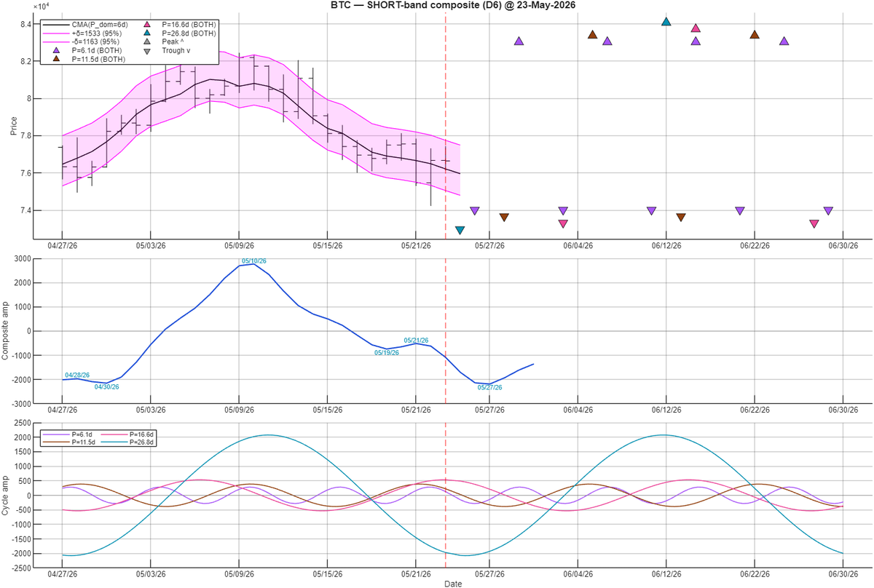Select the pink trough triangle before 06/04/26

[x=563, y=223]
